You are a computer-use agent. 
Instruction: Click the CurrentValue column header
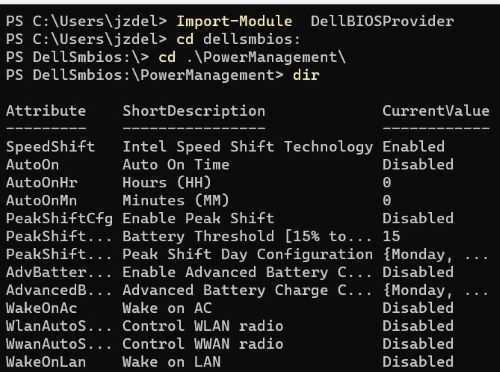[x=436, y=111]
